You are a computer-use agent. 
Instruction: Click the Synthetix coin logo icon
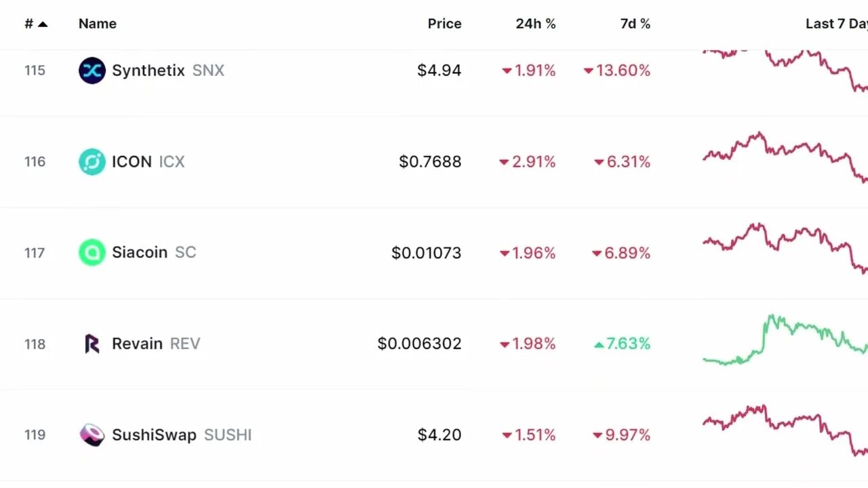(x=92, y=70)
